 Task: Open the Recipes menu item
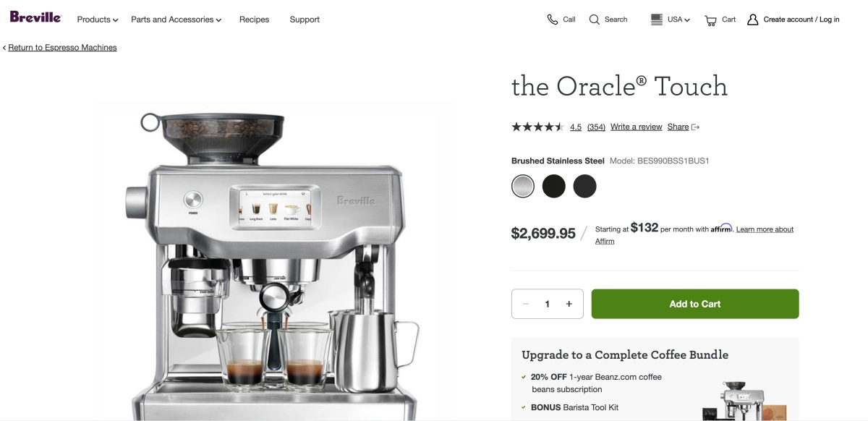click(254, 20)
